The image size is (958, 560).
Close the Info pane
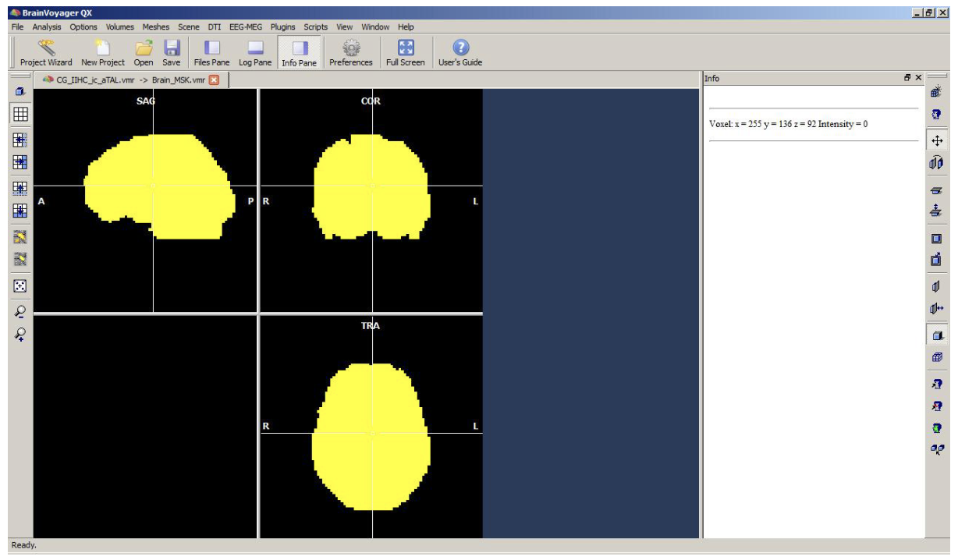pos(918,78)
